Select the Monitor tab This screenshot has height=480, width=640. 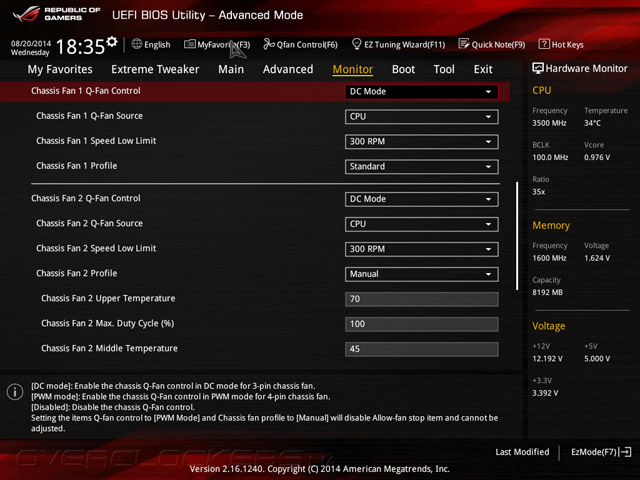353,69
